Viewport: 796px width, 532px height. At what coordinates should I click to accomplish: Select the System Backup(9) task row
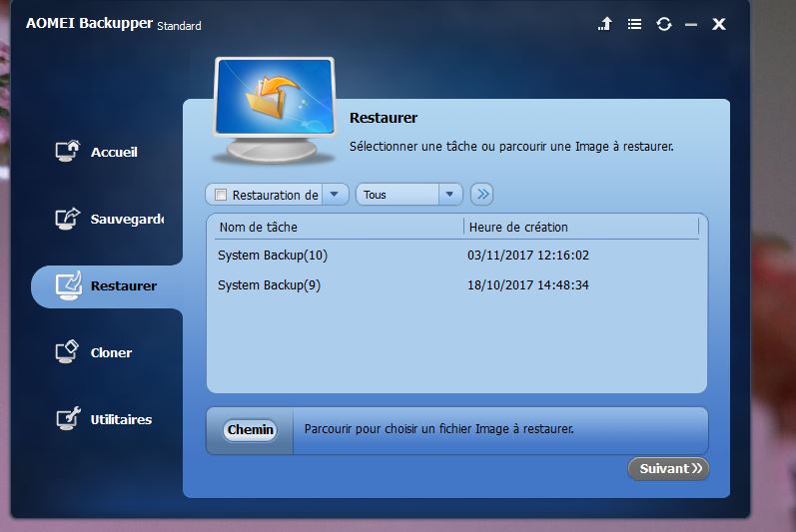(455, 285)
